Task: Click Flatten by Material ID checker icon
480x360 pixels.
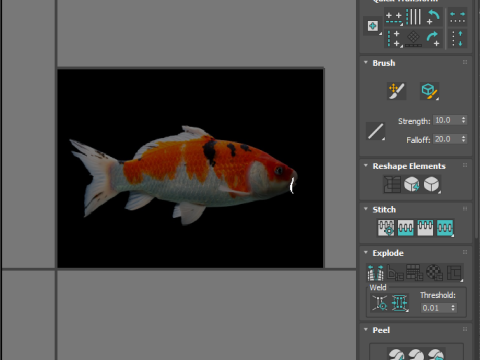Action: click(x=434, y=273)
